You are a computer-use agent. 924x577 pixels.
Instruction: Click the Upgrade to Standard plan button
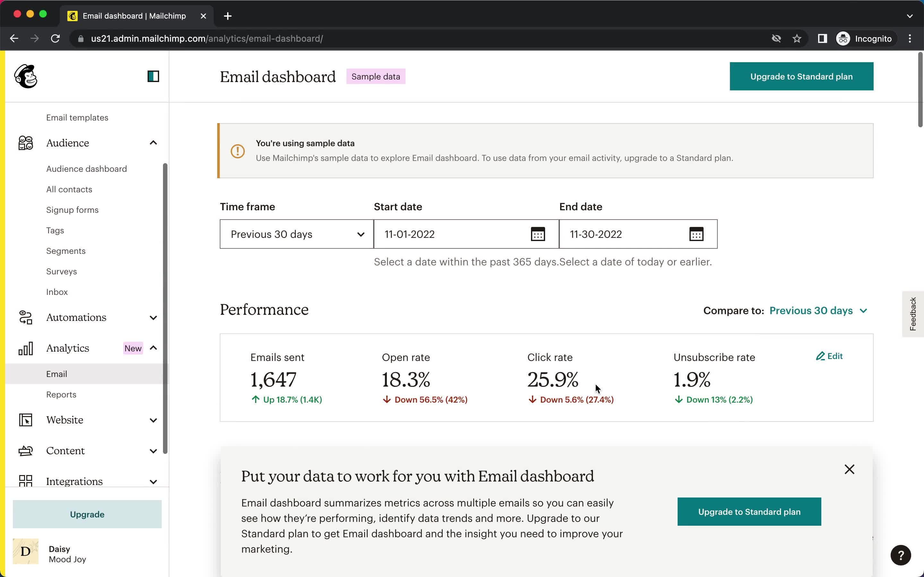[801, 76]
